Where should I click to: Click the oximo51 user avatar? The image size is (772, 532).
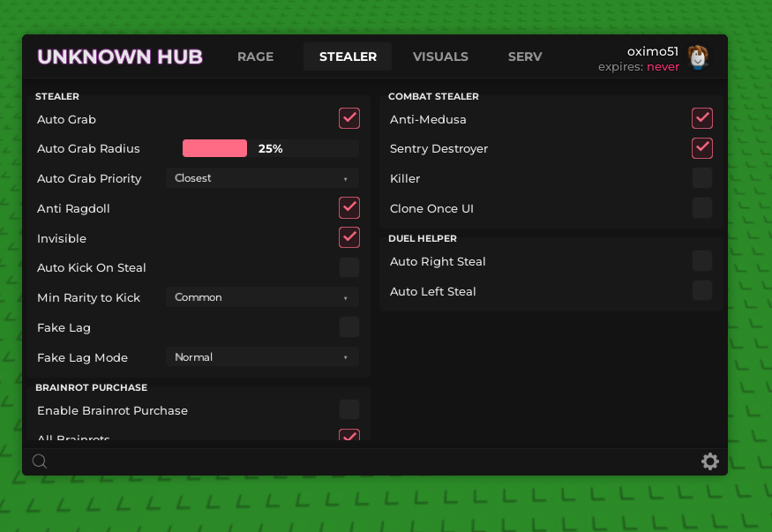coord(698,57)
